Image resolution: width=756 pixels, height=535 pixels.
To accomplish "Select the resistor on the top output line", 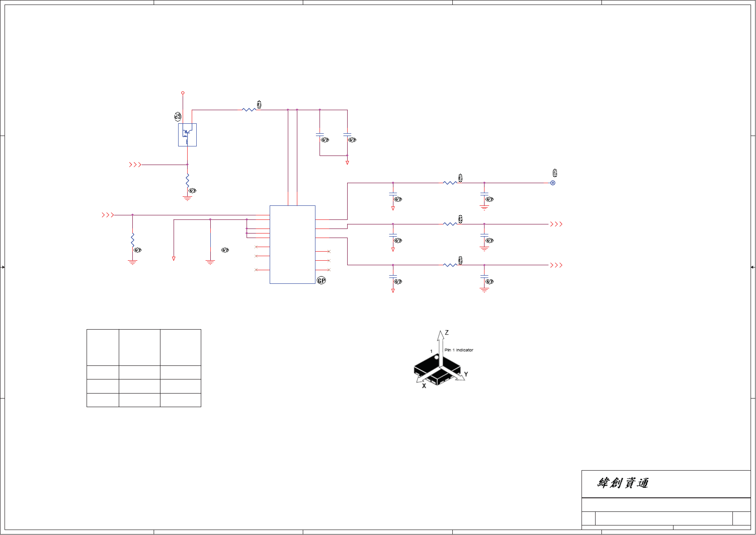I will click(x=450, y=183).
